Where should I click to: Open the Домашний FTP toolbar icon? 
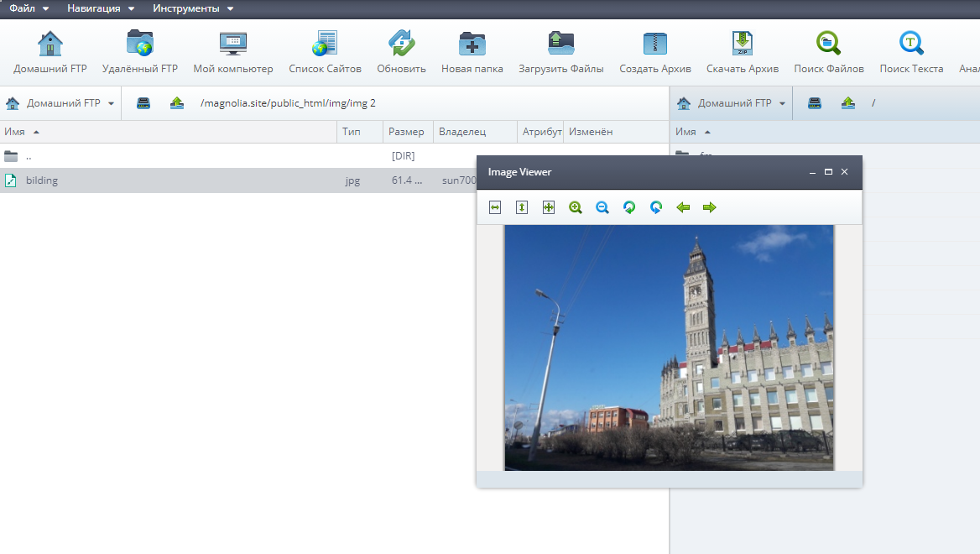point(50,53)
